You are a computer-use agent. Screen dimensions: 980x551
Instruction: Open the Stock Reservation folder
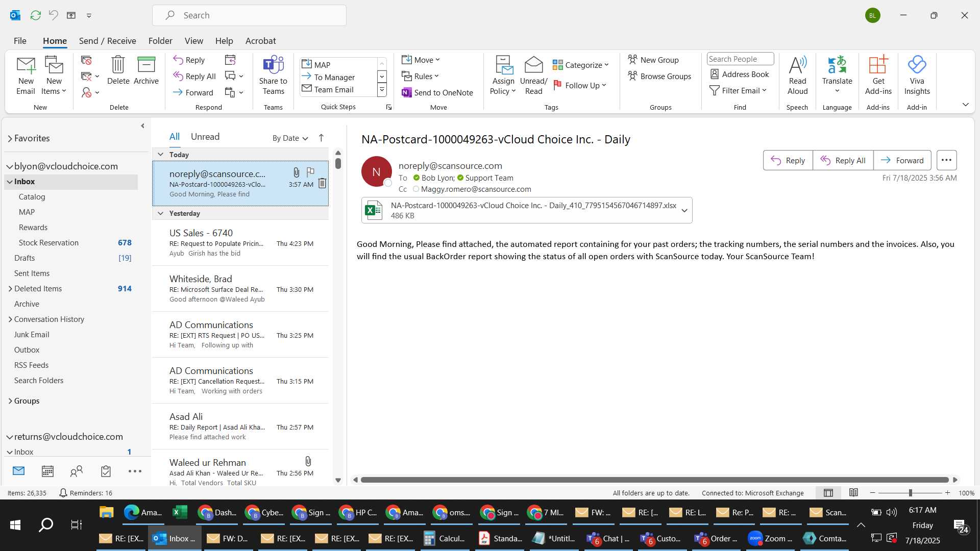pos(48,243)
